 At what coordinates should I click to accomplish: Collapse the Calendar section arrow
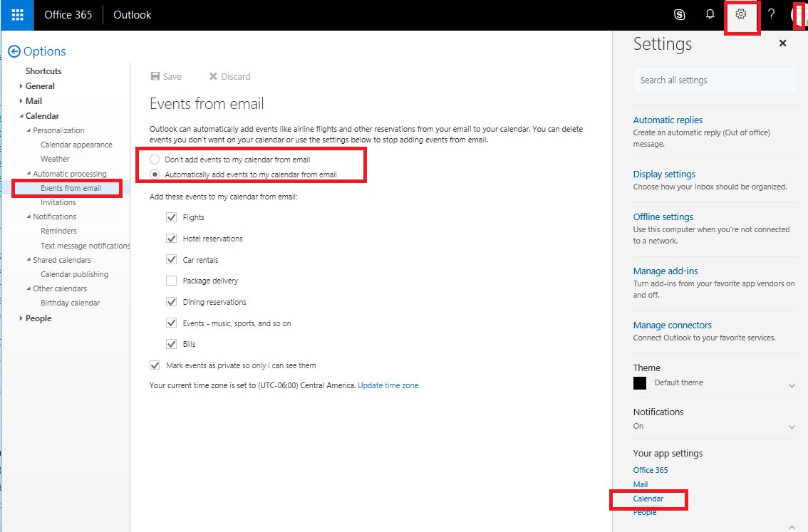(21, 116)
